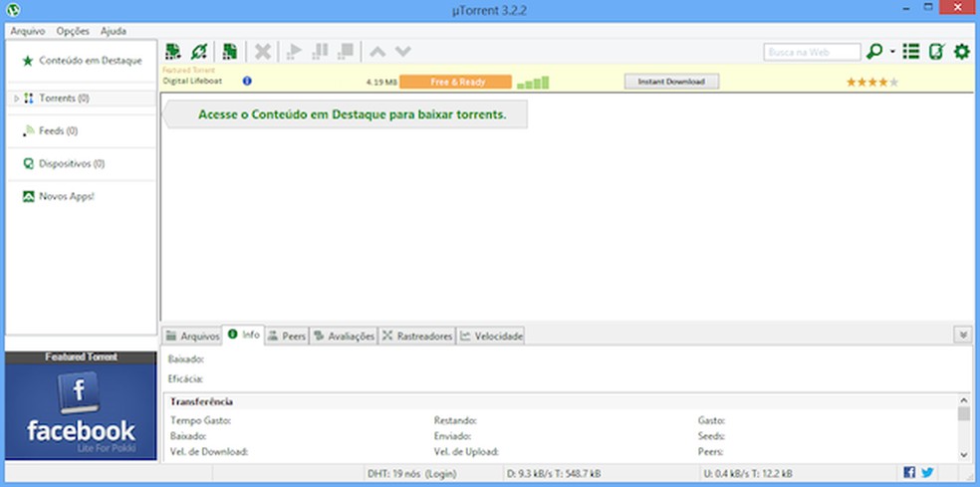Click the Novos Apps icon in sidebar
The width and height of the screenshot is (980, 487).
[28, 196]
